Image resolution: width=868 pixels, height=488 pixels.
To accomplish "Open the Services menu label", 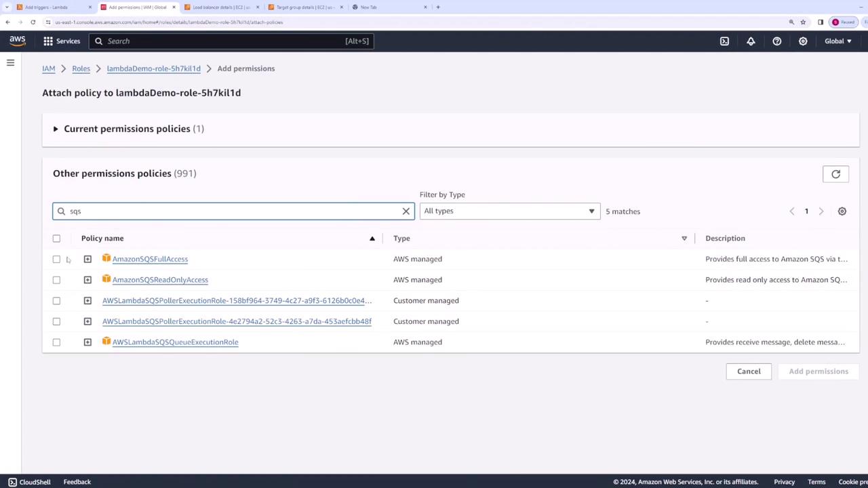I will pyautogui.click(x=68, y=41).
